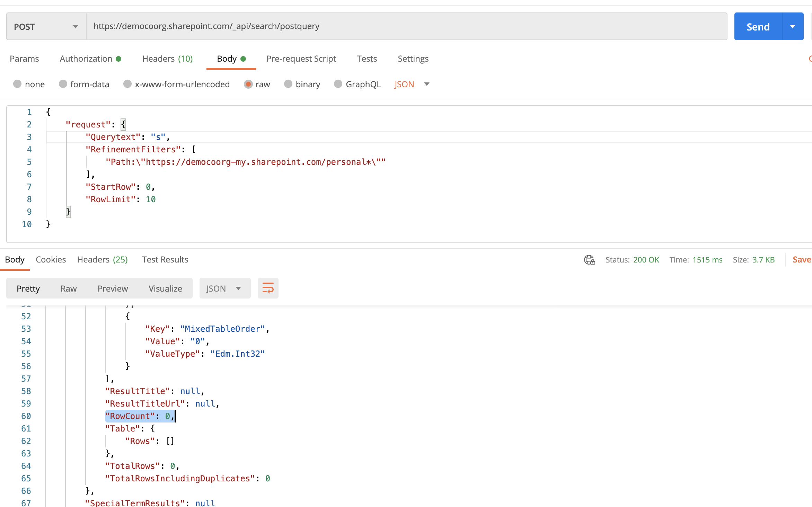Screen dimensions: 812x507
Task: Click the network information globe icon
Action: pyautogui.click(x=589, y=260)
